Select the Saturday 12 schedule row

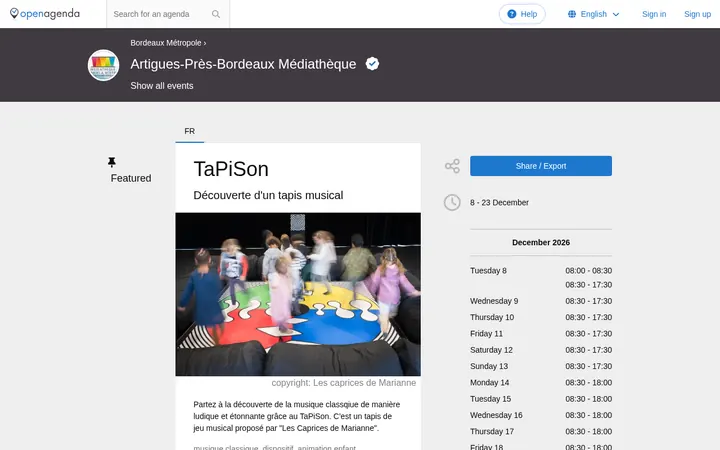[541, 350]
